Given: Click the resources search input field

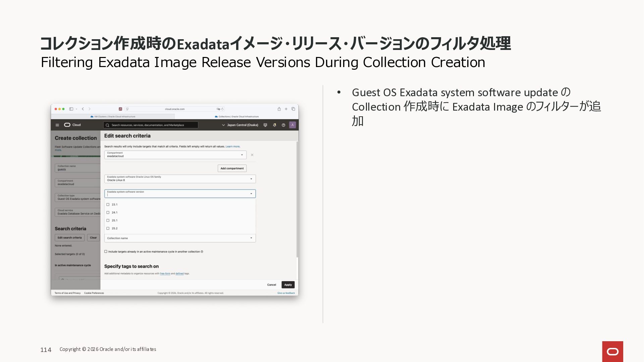Looking at the screenshot, I should (x=151, y=125).
